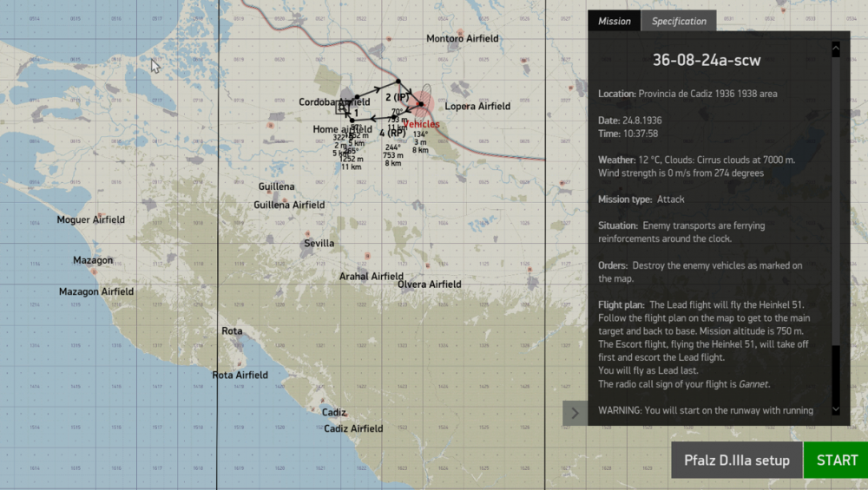This screenshot has height=490, width=868.
Task: Click the Guillena Airfield label
Action: (289, 206)
